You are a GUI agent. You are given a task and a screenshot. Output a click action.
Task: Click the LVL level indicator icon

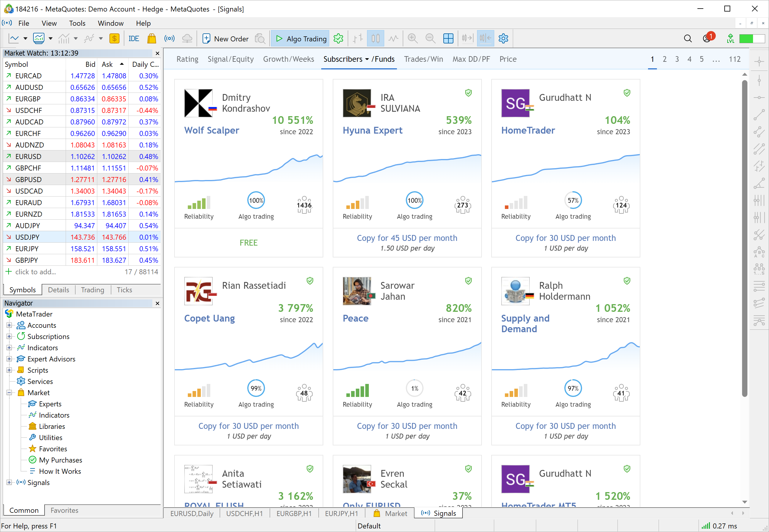click(730, 39)
